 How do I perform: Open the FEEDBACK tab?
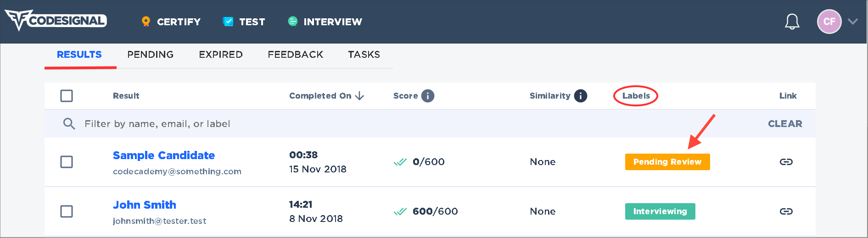[x=295, y=55]
